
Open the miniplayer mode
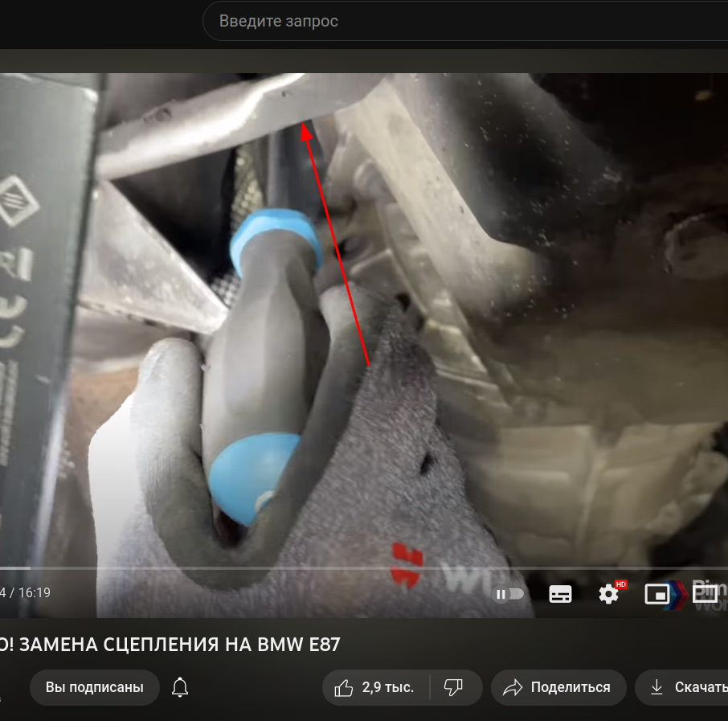(657, 594)
